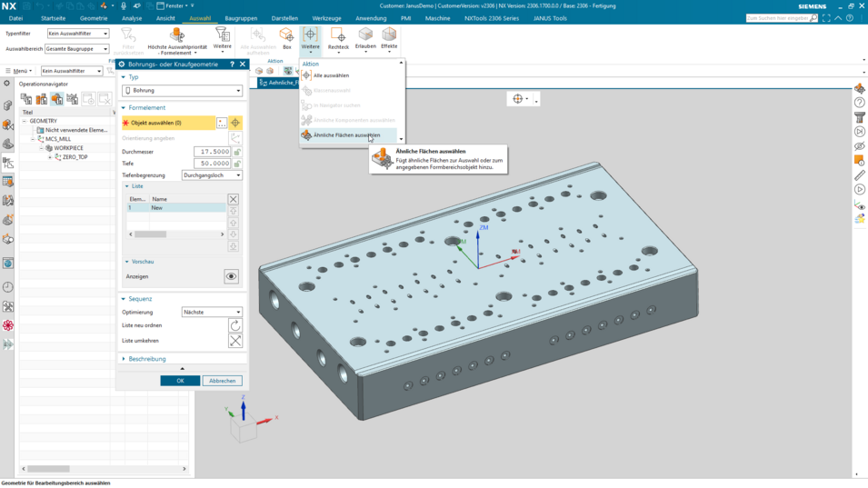This screenshot has height=488, width=868.
Task: Click the red flower icon in sidebar
Action: (x=8, y=324)
